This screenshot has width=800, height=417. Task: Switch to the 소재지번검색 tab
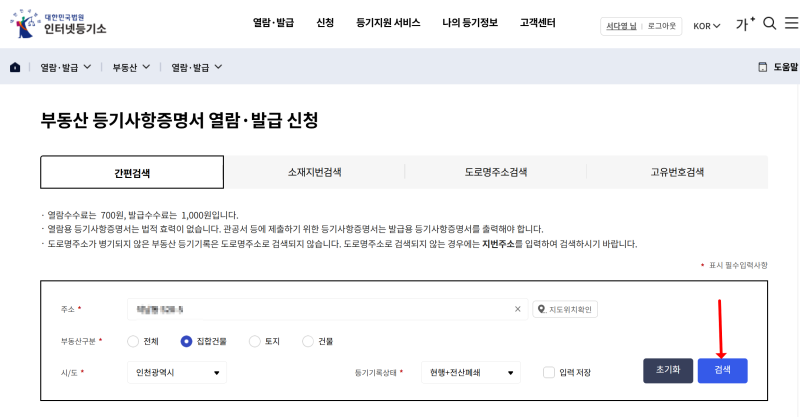[x=314, y=173]
